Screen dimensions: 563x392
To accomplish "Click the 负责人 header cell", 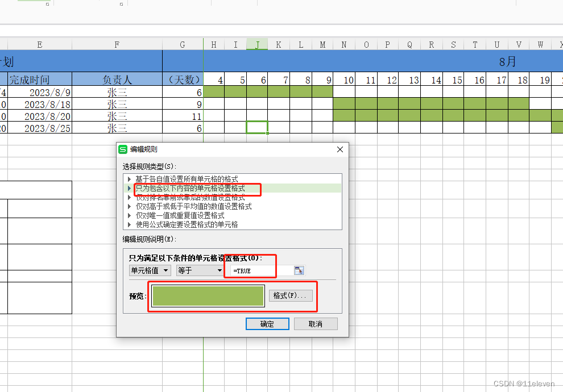I will [117, 80].
